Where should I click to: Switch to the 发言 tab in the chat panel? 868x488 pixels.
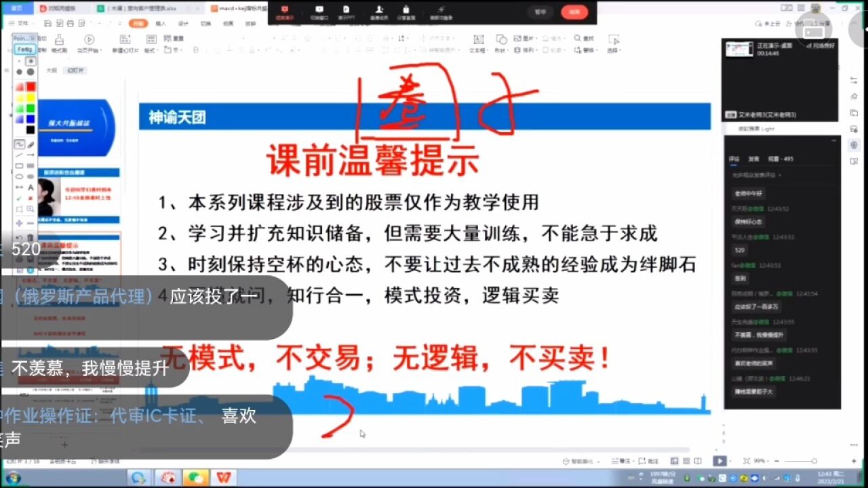754,159
